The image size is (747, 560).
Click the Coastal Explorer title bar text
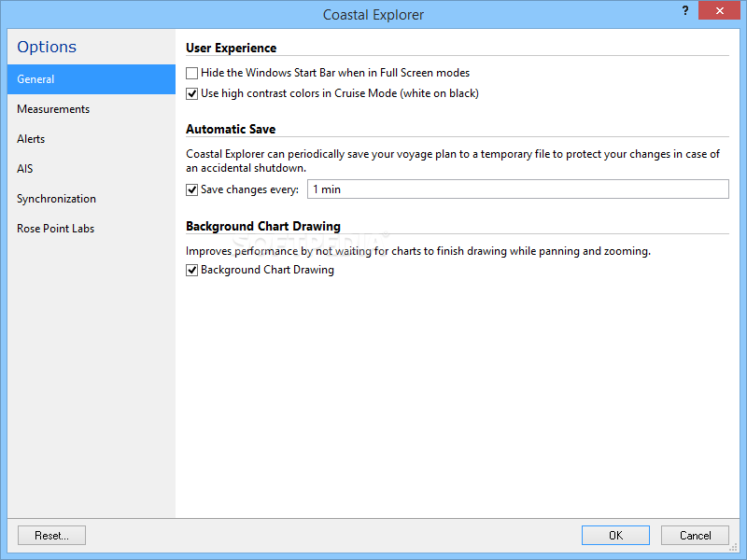pyautogui.click(x=373, y=15)
